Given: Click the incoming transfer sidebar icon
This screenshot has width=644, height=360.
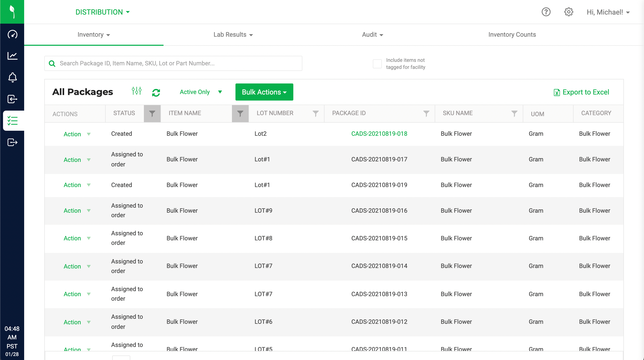Looking at the screenshot, I should click(x=12, y=99).
